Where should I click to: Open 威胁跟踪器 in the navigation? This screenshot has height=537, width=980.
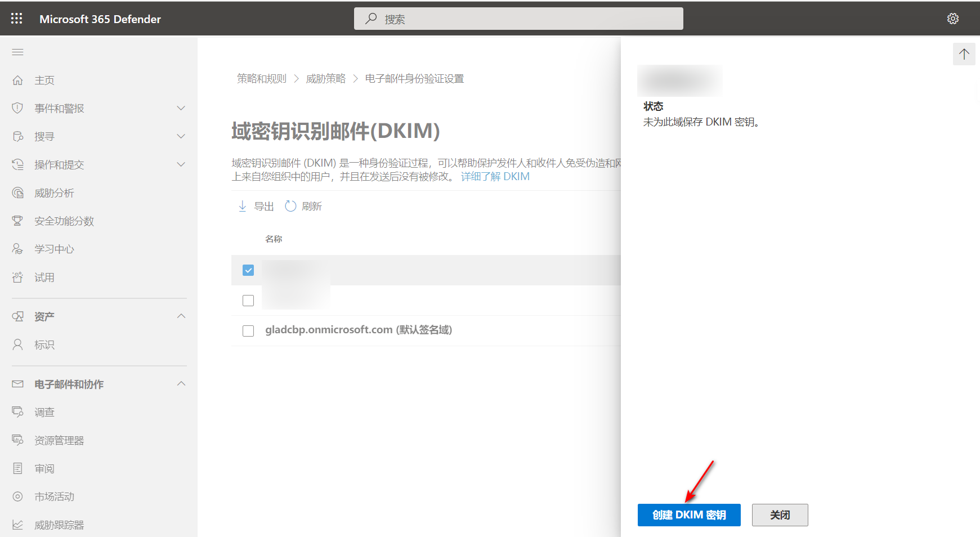(x=59, y=525)
